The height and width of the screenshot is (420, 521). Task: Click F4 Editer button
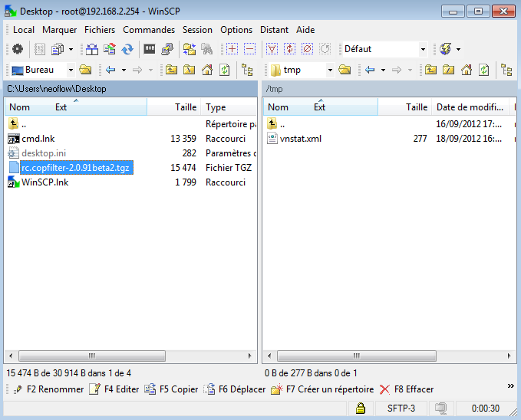tap(114, 389)
